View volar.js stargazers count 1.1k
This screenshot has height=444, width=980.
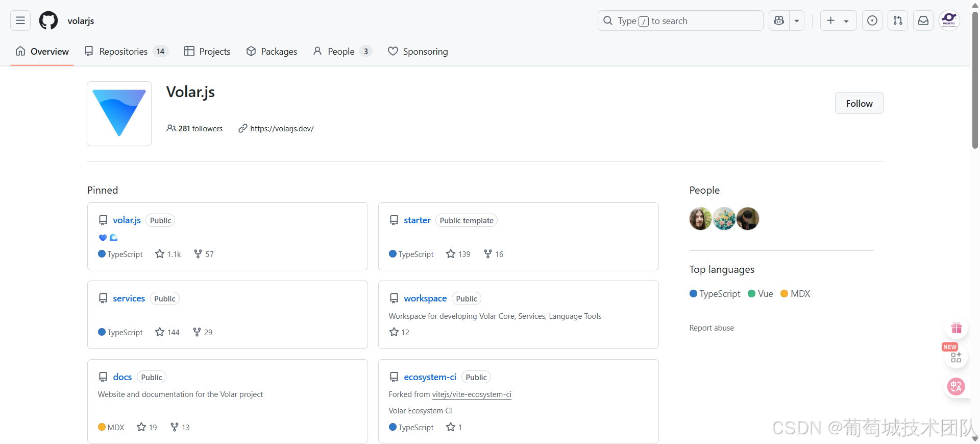[168, 254]
